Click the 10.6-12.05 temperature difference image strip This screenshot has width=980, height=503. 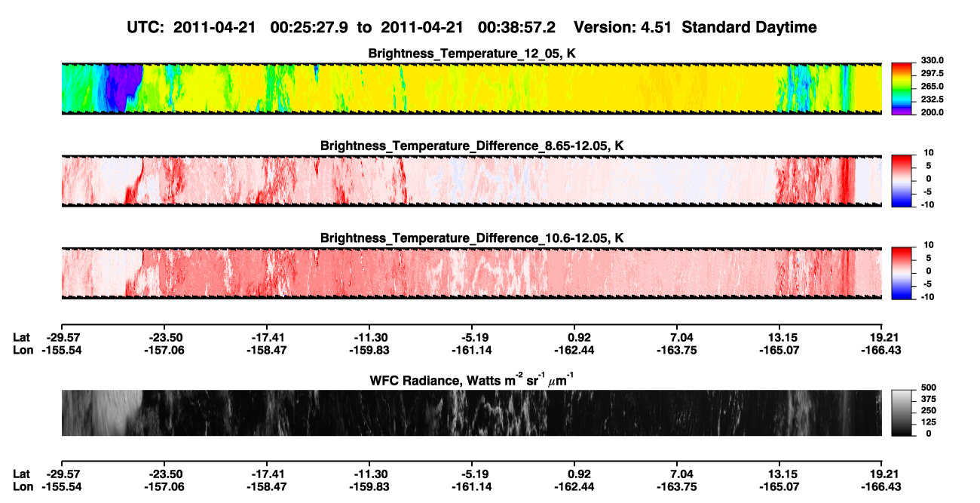pos(471,273)
